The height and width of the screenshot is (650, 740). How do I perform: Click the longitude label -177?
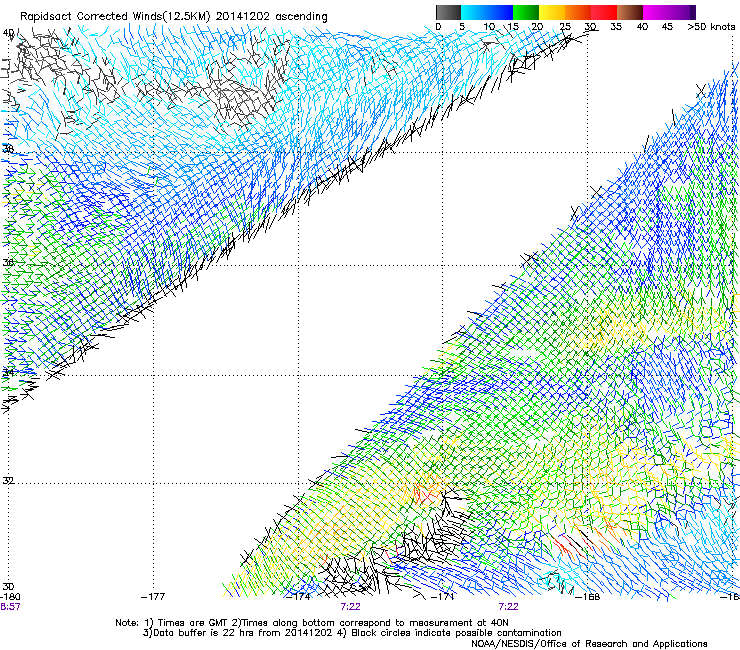pos(153,597)
